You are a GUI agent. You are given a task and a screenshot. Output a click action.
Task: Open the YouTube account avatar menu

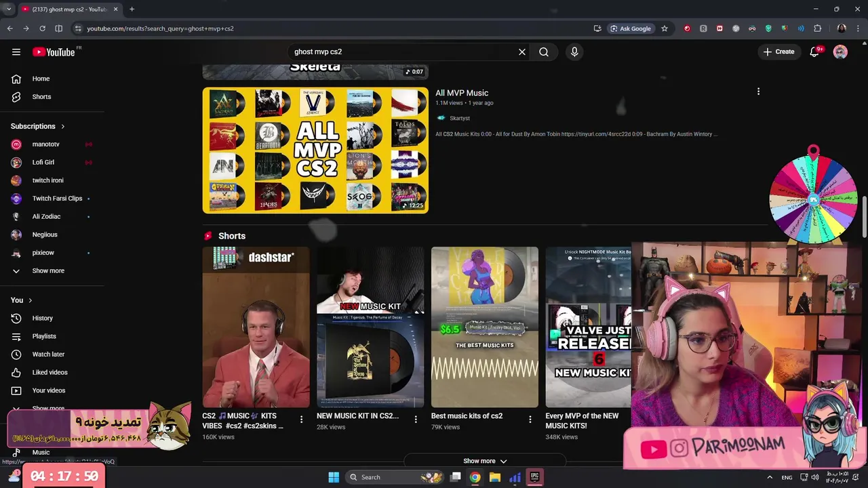tap(840, 52)
